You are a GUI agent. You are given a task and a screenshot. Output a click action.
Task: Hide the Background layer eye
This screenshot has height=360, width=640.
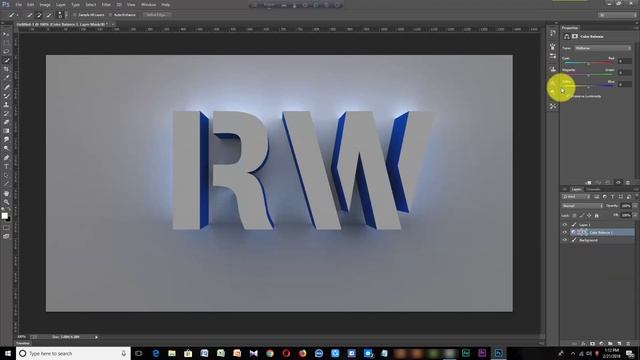(565, 240)
